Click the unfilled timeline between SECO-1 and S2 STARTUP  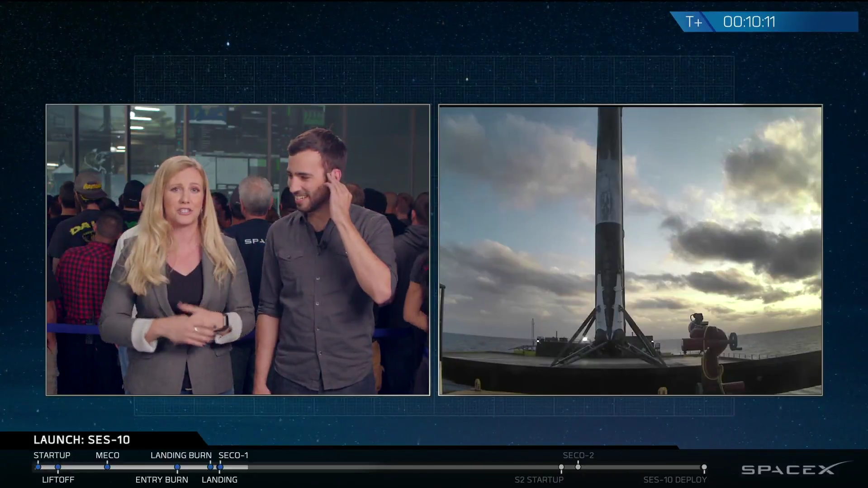(389, 467)
